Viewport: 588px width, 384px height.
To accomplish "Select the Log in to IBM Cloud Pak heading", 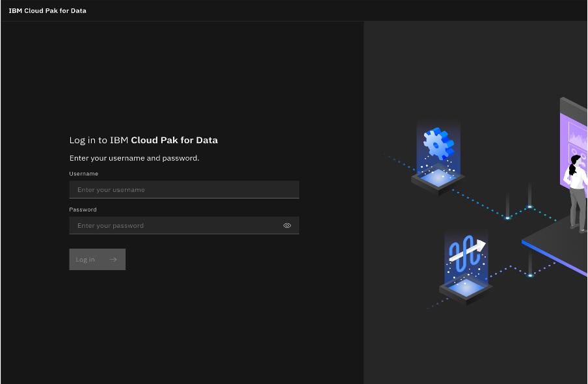I will pos(143,140).
